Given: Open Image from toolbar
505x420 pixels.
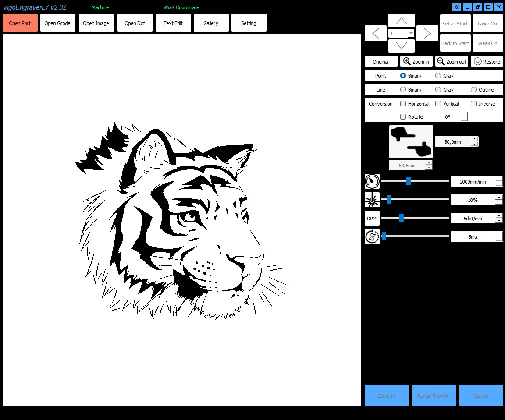Looking at the screenshot, I should click(x=96, y=23).
